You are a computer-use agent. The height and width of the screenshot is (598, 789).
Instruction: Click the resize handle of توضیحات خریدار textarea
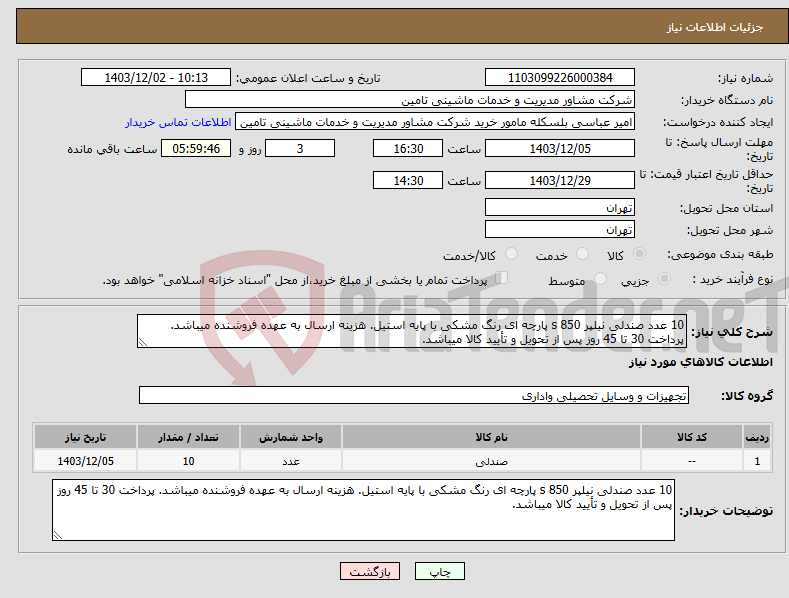(58, 535)
